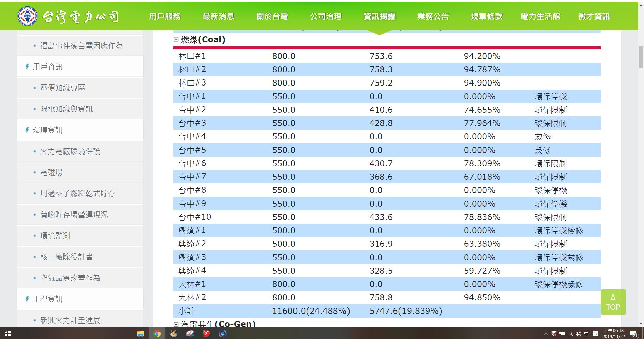This screenshot has width=644, height=339.
Task: Click 環保停機 note in the 台中#1 row
Action: click(550, 96)
